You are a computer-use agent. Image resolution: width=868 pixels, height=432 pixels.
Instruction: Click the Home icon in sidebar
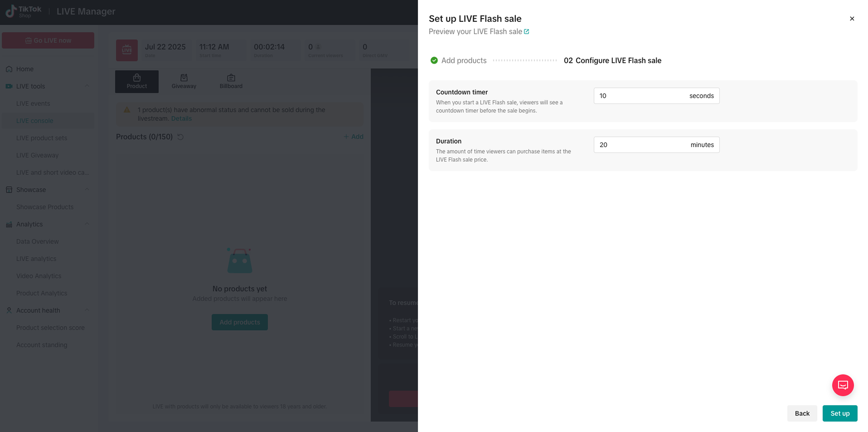tap(9, 69)
